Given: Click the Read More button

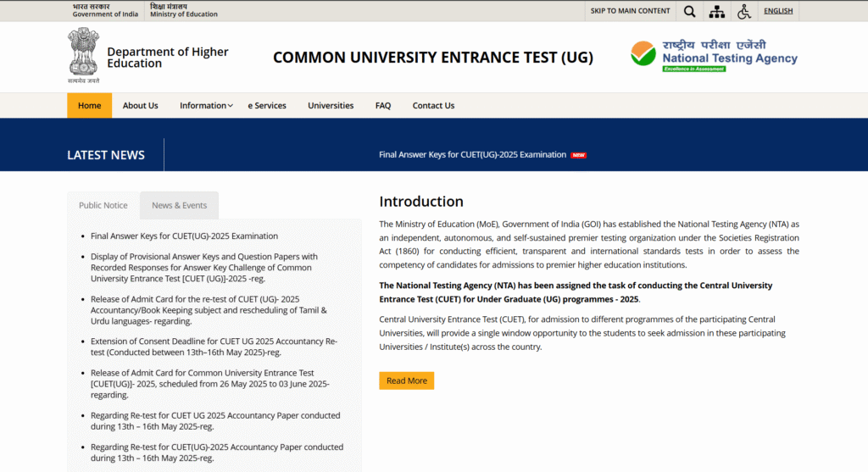Looking at the screenshot, I should 406,380.
